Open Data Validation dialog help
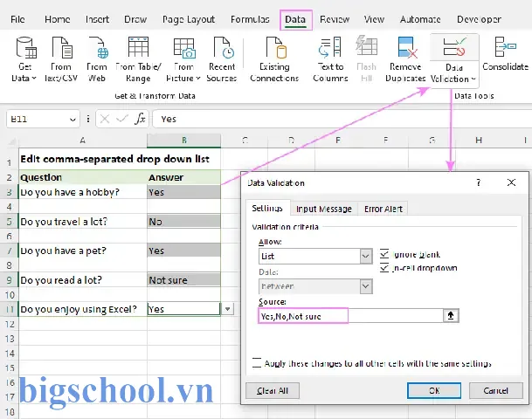 click(479, 182)
